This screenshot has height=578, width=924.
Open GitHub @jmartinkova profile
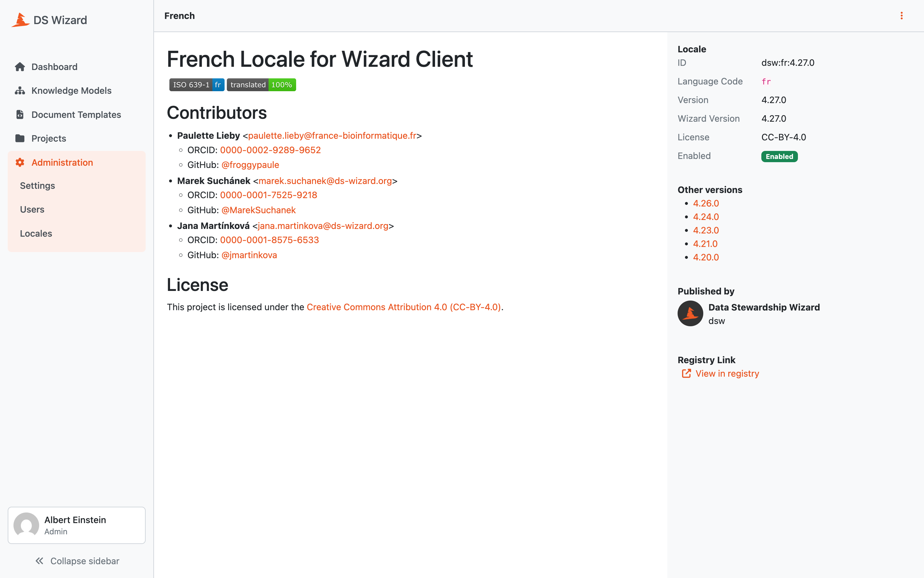[249, 255]
